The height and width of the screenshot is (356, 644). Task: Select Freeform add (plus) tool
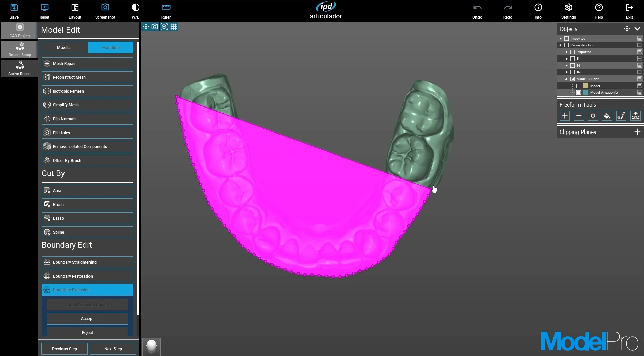(x=565, y=116)
